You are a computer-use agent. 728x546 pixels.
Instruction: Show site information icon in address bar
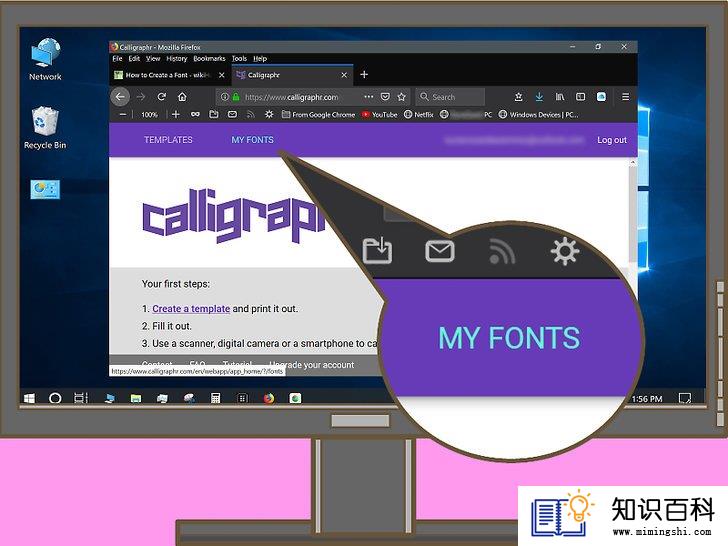tap(225, 97)
